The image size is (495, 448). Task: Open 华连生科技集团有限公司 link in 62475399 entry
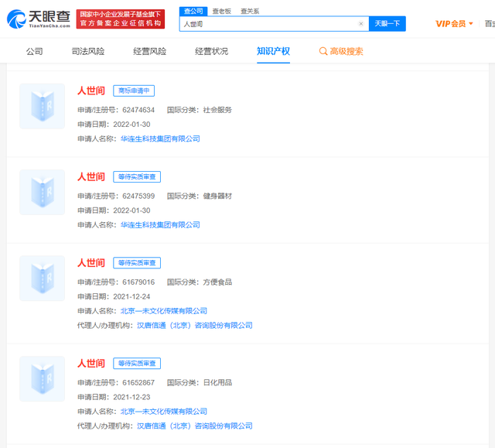(160, 225)
